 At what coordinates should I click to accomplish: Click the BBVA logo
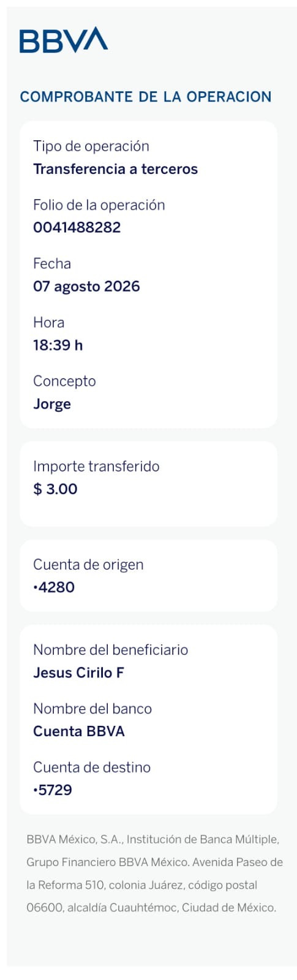point(64,40)
